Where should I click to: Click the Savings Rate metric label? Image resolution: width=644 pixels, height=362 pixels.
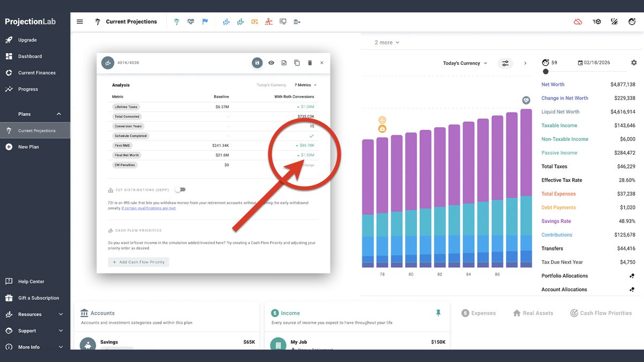tap(556, 221)
